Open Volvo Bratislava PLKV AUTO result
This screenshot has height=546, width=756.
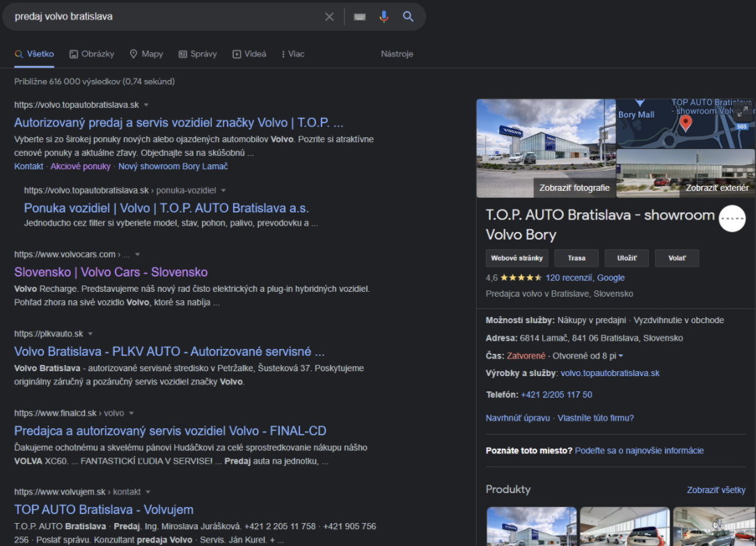169,351
